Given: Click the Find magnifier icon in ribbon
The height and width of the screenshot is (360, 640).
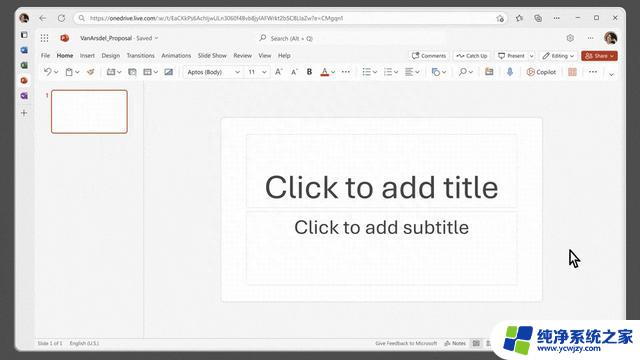Looking at the screenshot, I should click(x=462, y=72).
